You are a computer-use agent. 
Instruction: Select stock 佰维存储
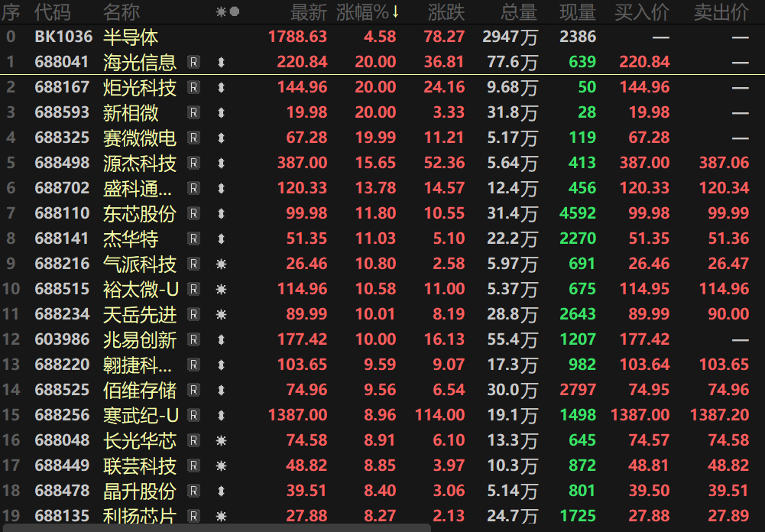point(140,390)
